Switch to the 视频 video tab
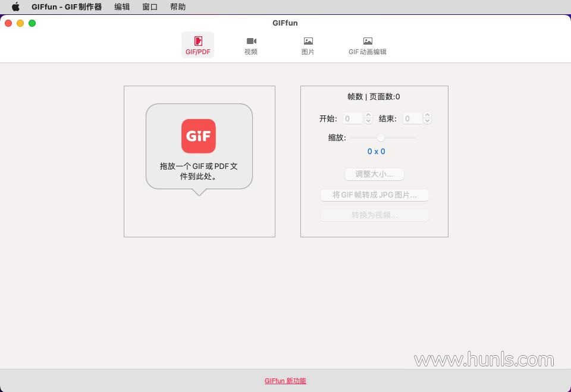This screenshot has height=392, width=571. coord(251,46)
